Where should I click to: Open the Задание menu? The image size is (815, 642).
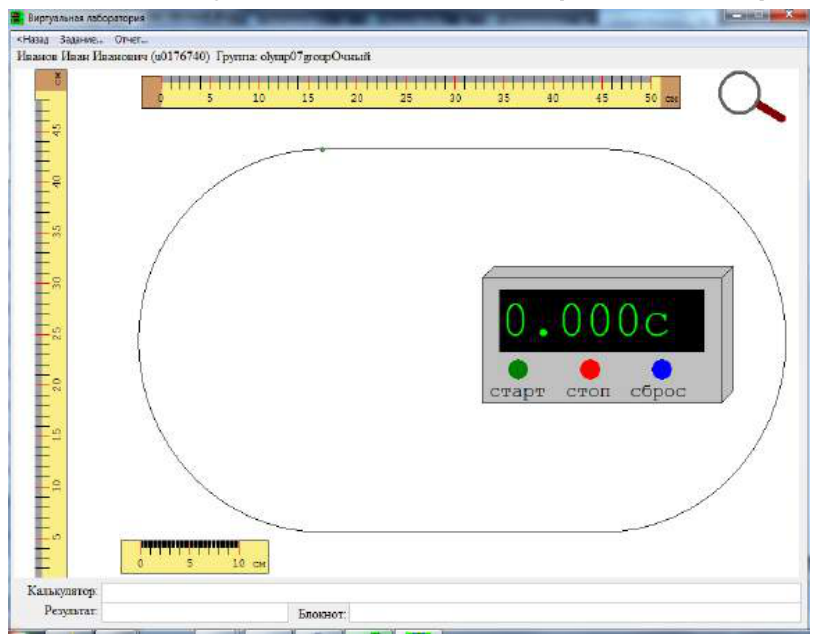[81, 40]
